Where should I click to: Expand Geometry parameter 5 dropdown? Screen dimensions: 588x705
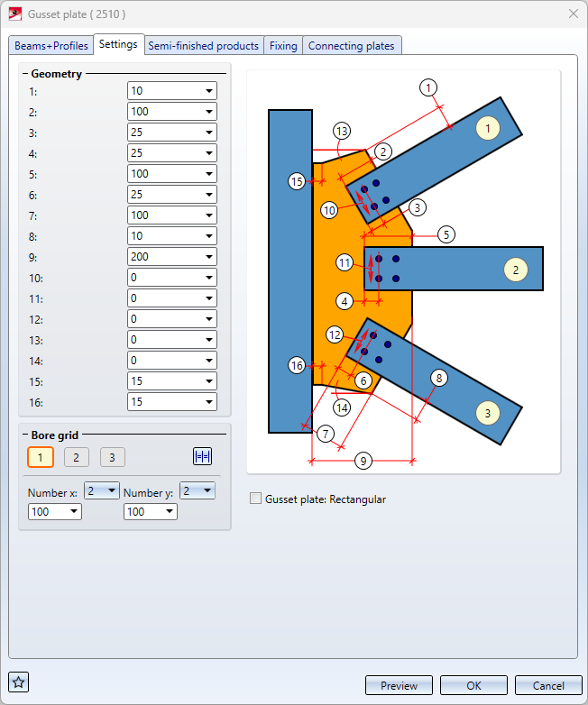(x=209, y=174)
